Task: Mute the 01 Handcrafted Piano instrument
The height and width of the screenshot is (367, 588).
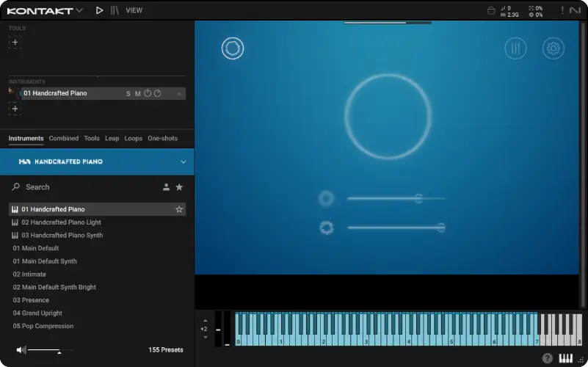Action: (137, 94)
